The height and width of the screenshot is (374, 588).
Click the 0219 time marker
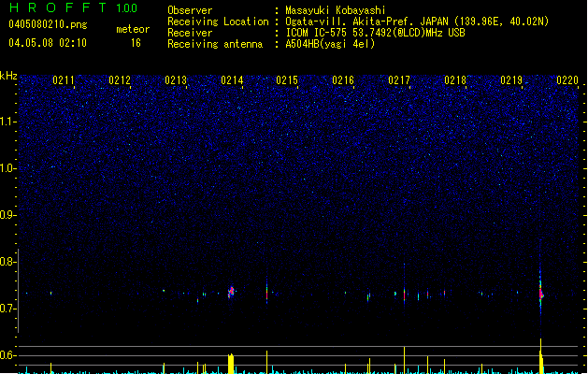[x=511, y=80]
